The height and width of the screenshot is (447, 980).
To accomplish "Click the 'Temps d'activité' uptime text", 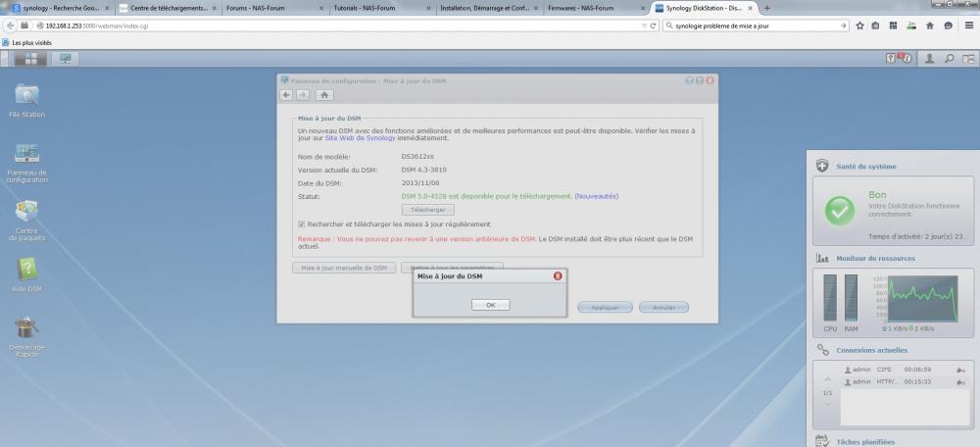I will [917, 237].
